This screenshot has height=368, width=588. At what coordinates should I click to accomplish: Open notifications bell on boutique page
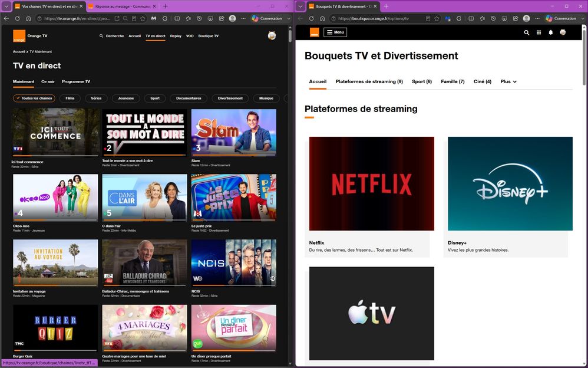pos(550,32)
